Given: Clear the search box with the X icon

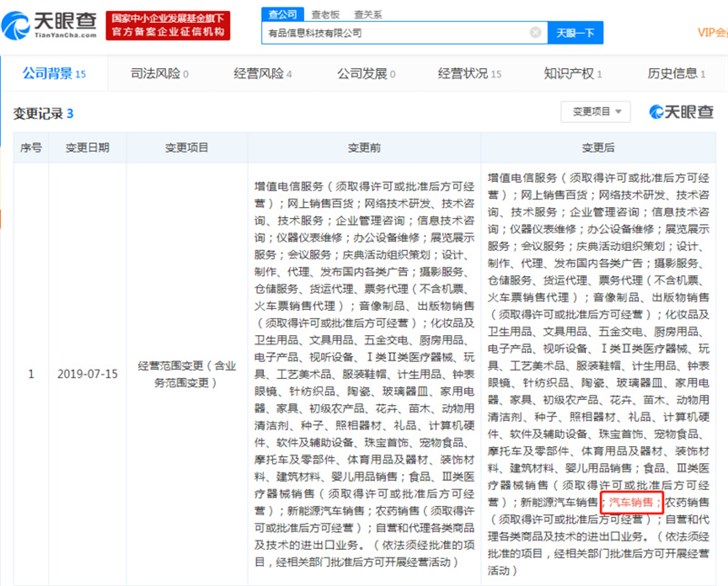Looking at the screenshot, I should (535, 33).
